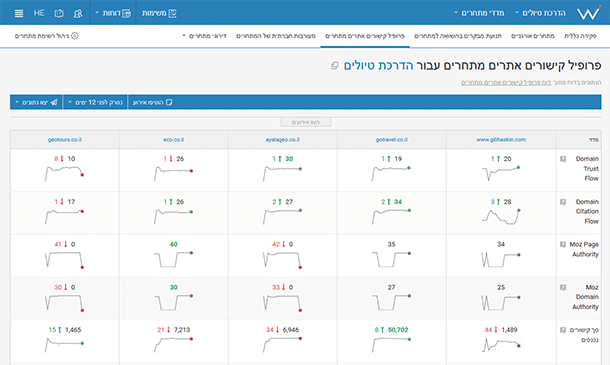610x365 pixels.
Task: Click the info icon for Moz Domain Authority
Action: click(x=563, y=287)
